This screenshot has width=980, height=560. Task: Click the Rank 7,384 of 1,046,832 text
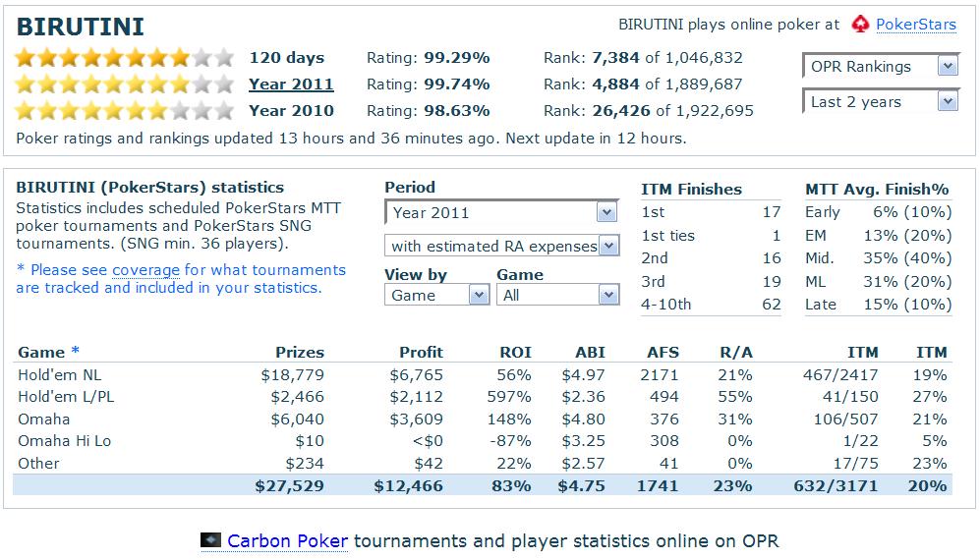point(643,58)
